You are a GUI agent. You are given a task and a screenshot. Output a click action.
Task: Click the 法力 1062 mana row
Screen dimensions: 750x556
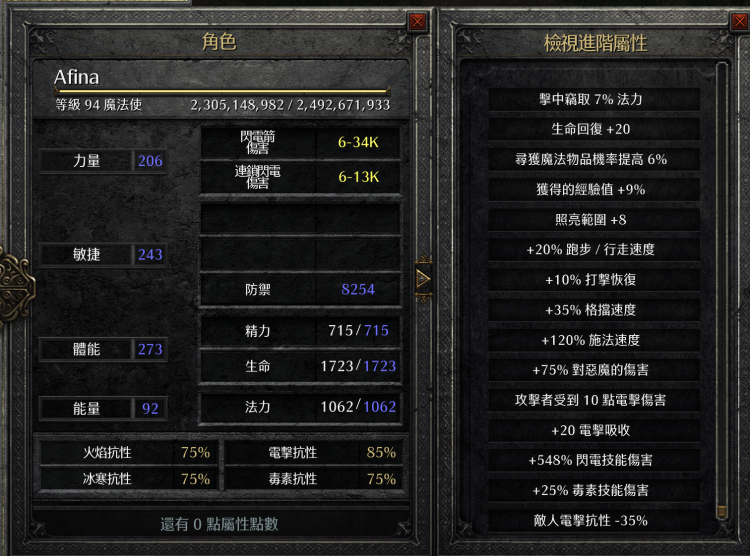[x=300, y=407]
